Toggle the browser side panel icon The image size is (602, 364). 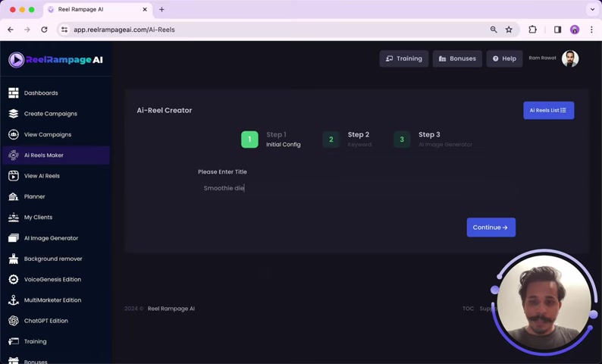pyautogui.click(x=557, y=30)
